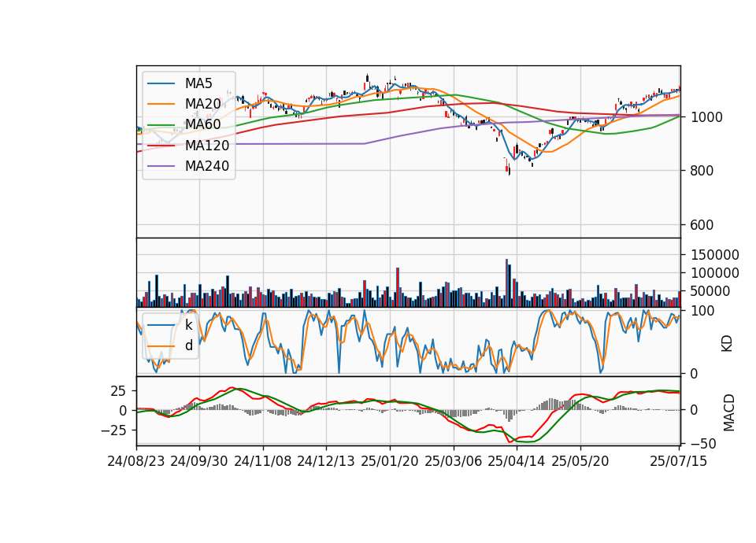This screenshot has height=543, width=756.
Task: Click the −50 label on MACD right axis
Action: click(703, 444)
